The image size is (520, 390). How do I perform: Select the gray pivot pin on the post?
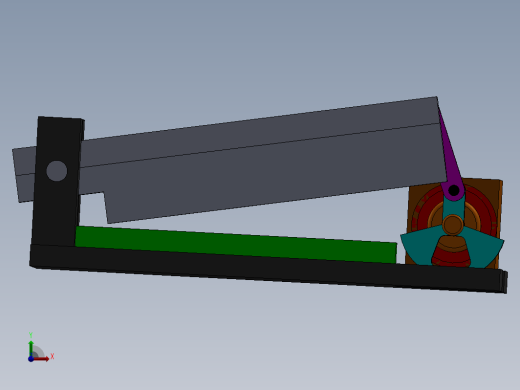(57, 171)
